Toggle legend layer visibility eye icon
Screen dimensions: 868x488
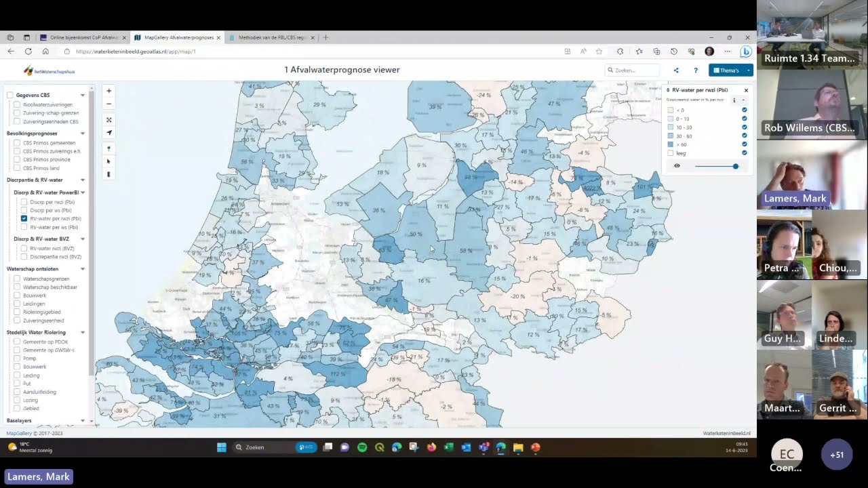coord(676,166)
